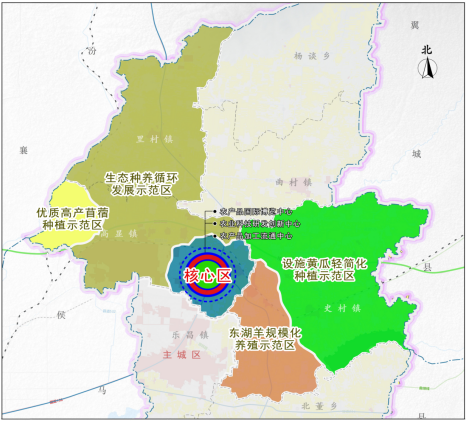This screenshot has width=467, height=422.
Task: Click the 曲村镇 township label
Action: pyautogui.click(x=294, y=182)
